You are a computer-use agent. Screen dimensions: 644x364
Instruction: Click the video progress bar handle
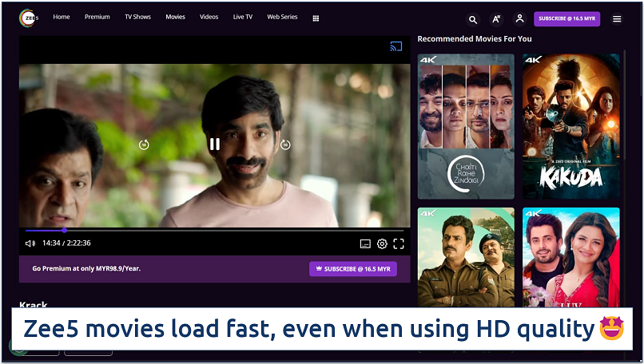click(x=65, y=230)
